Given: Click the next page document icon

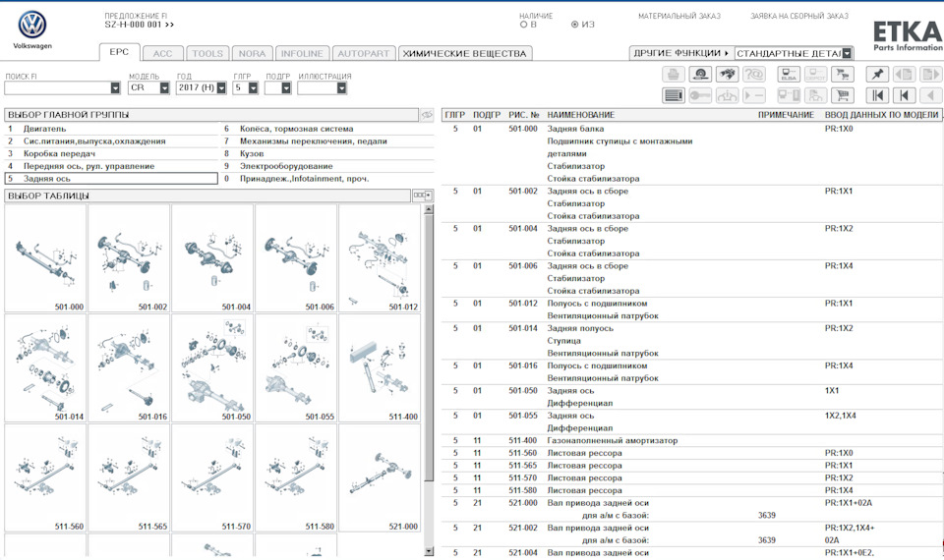Looking at the screenshot, I should point(931,74).
